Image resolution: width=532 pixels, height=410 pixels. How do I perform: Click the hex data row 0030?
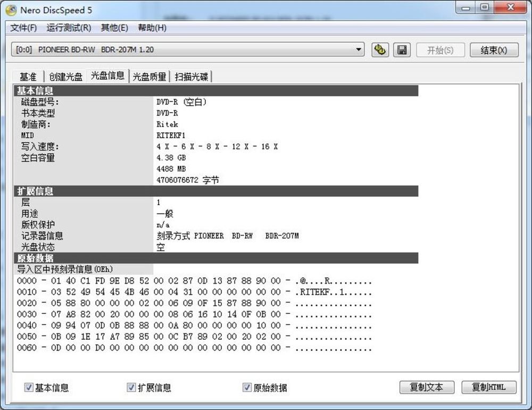[x=194, y=314]
